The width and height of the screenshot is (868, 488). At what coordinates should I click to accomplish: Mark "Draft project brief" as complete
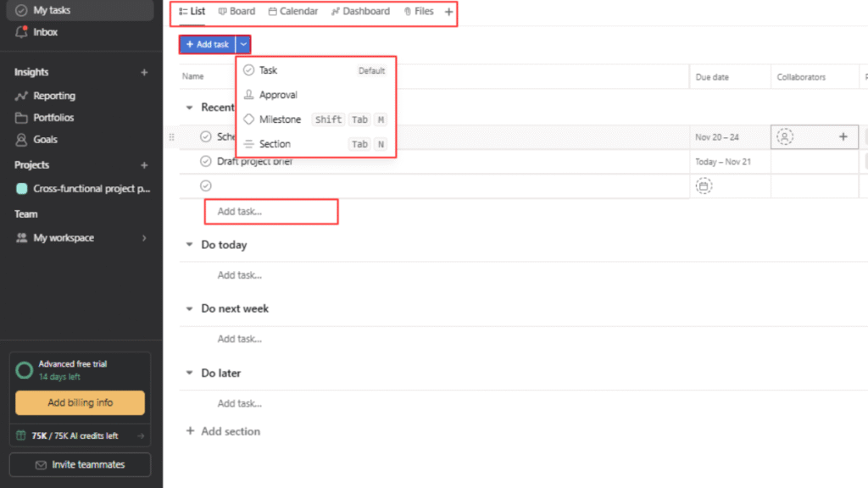tap(205, 161)
